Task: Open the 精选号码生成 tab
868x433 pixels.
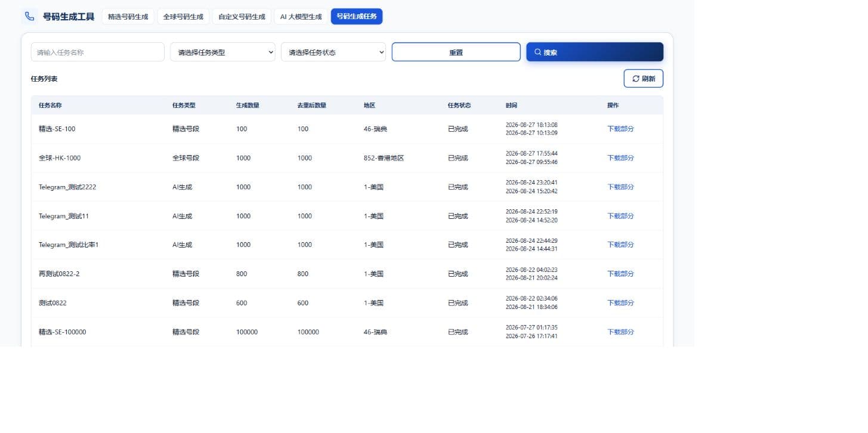Action: (128, 17)
